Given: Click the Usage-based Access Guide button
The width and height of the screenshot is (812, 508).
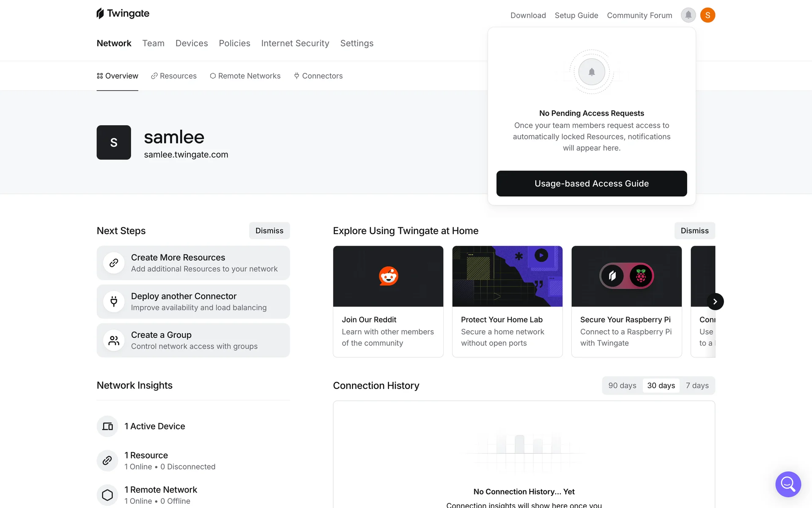Looking at the screenshot, I should (x=591, y=183).
